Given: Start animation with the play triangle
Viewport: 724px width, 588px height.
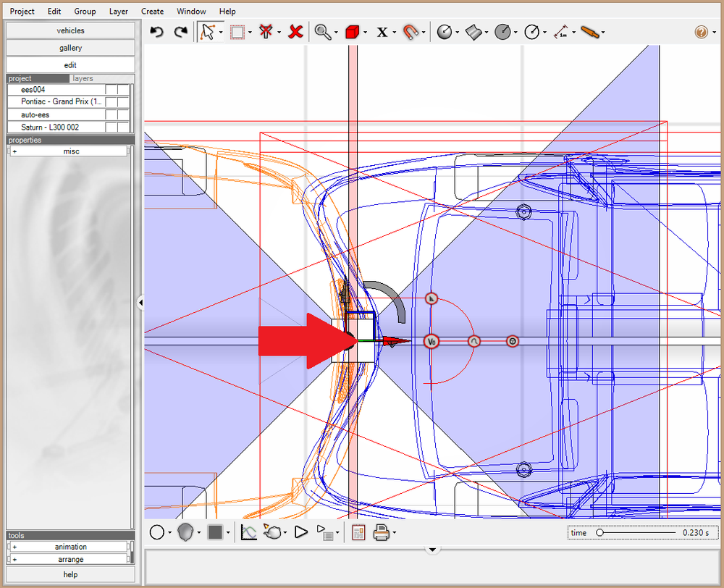Looking at the screenshot, I should point(301,532).
